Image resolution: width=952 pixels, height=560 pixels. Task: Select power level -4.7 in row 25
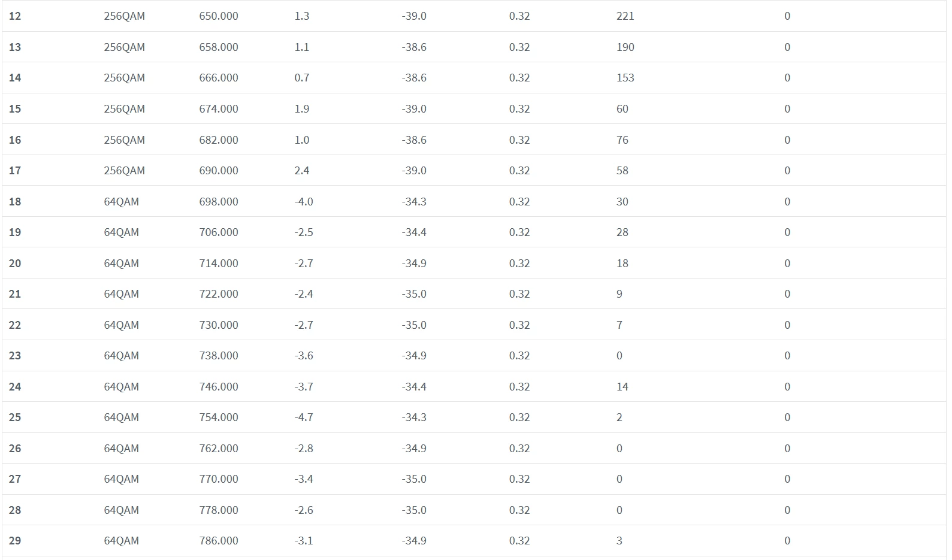pyautogui.click(x=304, y=417)
